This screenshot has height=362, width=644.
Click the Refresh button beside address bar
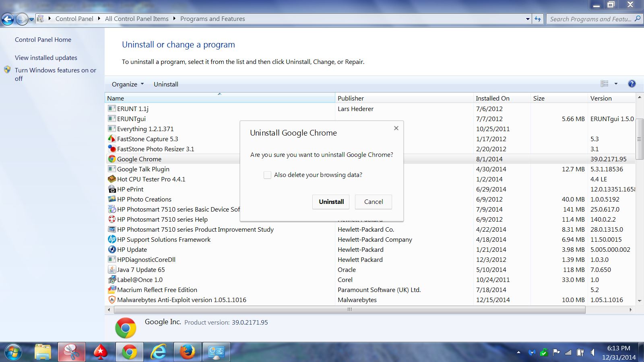click(x=538, y=19)
